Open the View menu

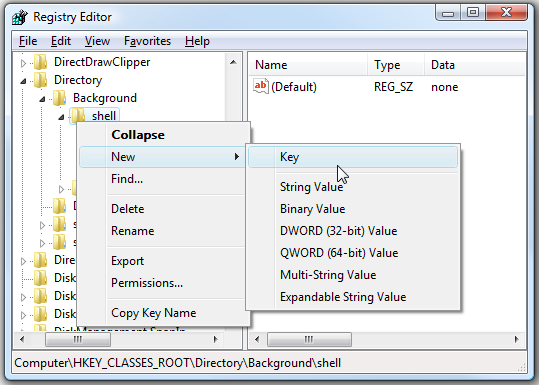coord(97,41)
